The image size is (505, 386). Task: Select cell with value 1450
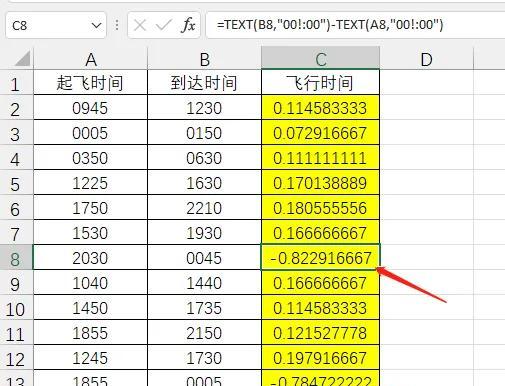[91, 308]
